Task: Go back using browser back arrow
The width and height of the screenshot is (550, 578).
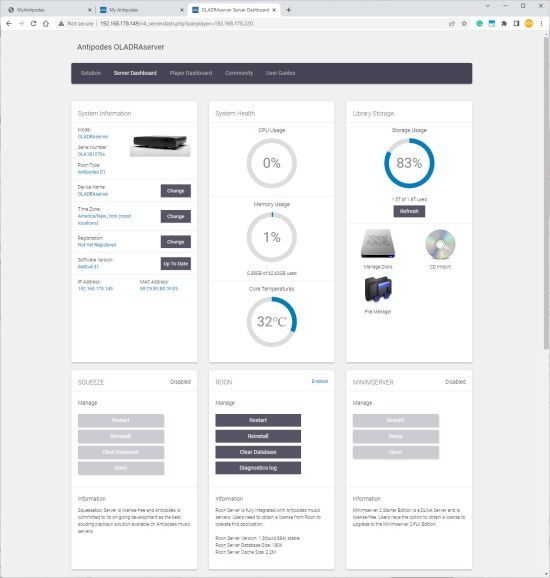Action: [x=9, y=24]
